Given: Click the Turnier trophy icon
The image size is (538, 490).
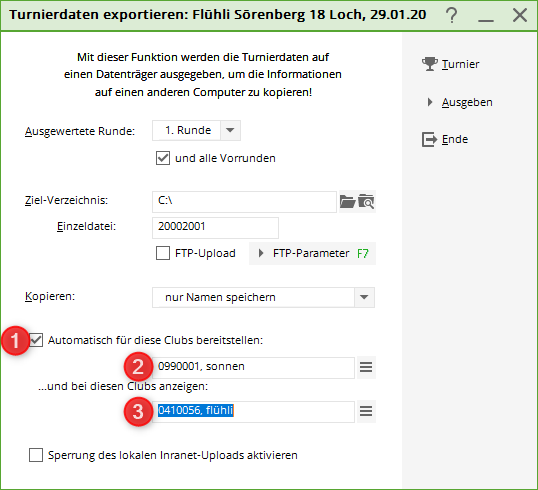Looking at the screenshot, I should tap(430, 64).
